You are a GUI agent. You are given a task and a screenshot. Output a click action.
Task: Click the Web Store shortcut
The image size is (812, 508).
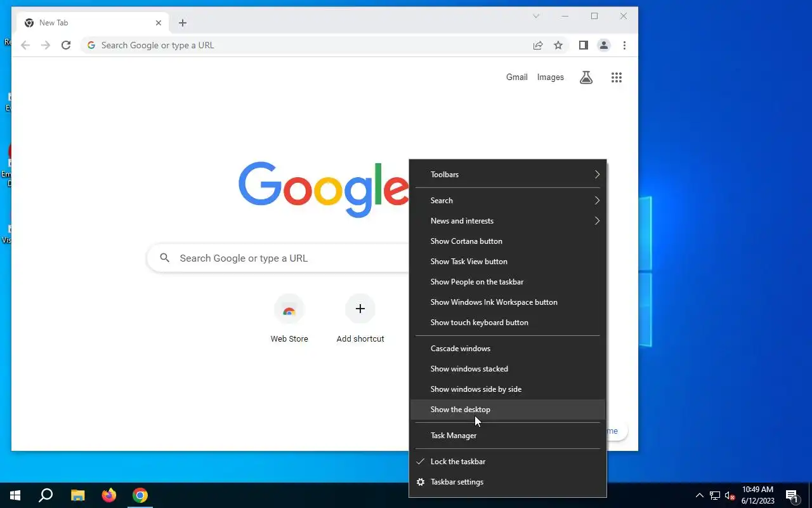(x=289, y=319)
